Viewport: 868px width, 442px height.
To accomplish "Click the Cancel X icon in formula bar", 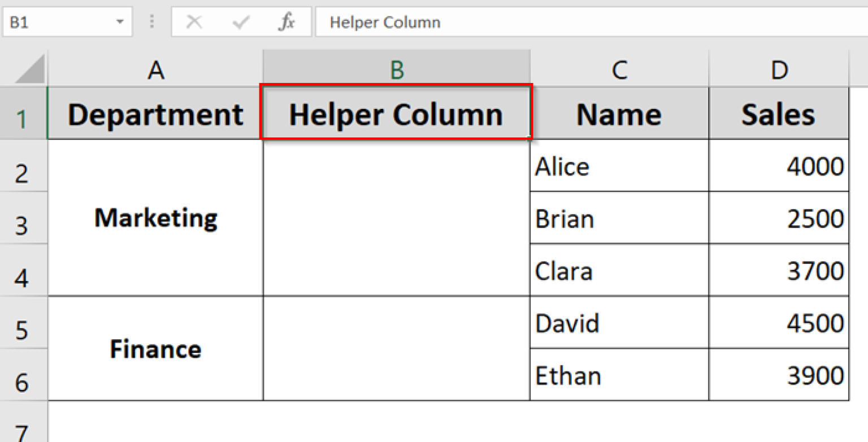I will (194, 23).
